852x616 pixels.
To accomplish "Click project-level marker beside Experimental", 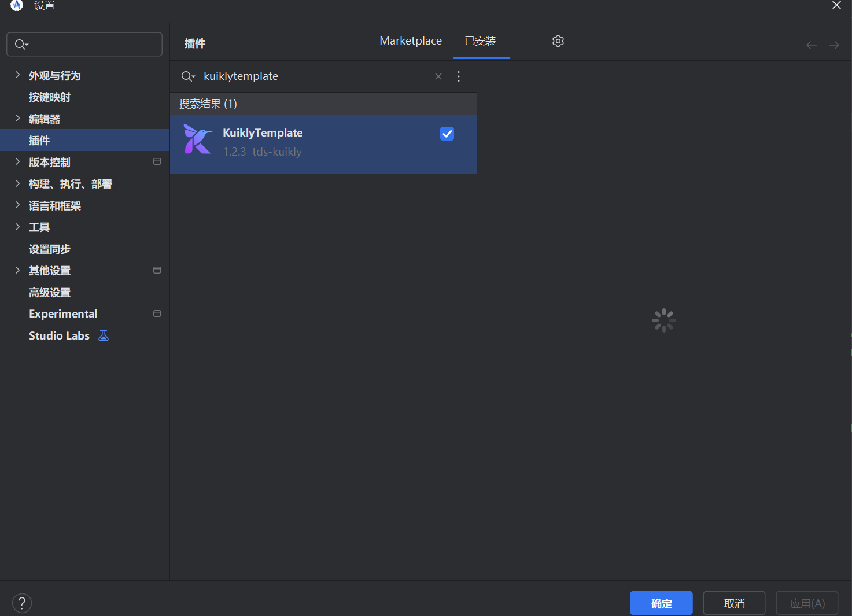I will (x=157, y=313).
